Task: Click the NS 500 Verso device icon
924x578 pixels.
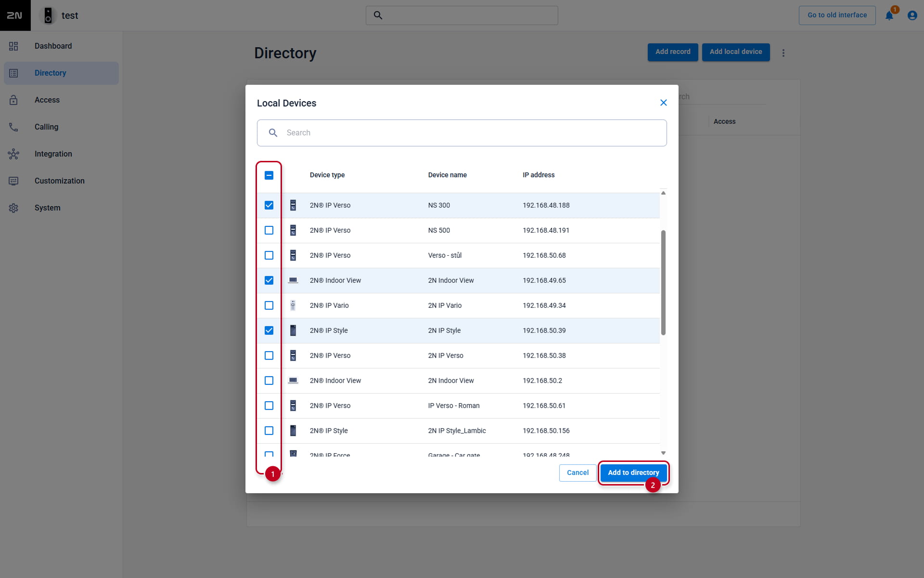Action: click(293, 230)
